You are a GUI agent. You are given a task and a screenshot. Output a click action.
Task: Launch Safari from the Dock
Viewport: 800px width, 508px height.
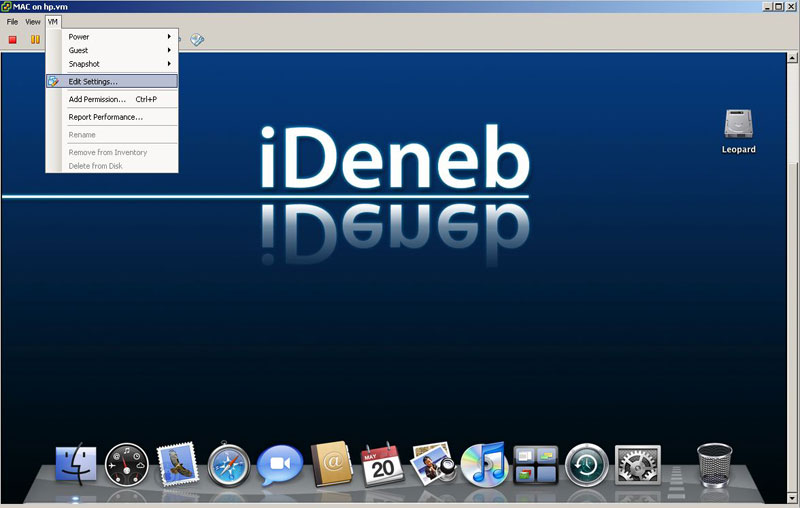[x=229, y=465]
